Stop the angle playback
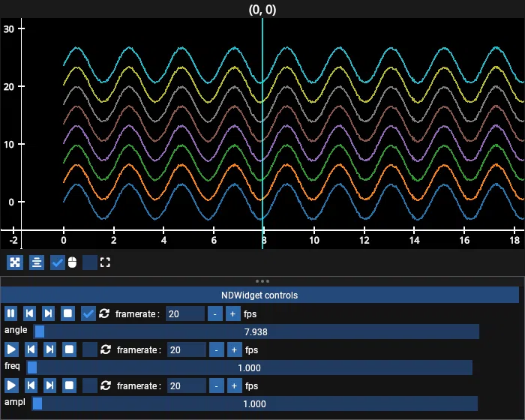The image size is (525, 420). pyautogui.click(x=67, y=313)
